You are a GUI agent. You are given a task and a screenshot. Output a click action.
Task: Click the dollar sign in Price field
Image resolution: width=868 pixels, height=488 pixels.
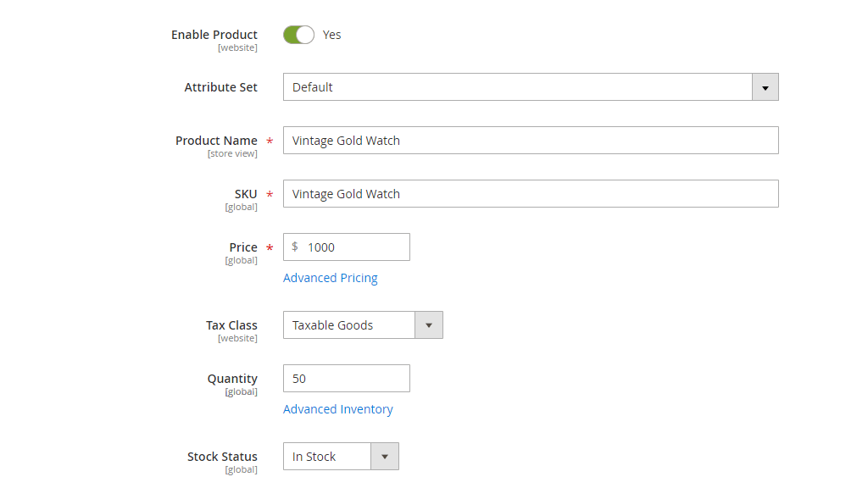point(295,247)
